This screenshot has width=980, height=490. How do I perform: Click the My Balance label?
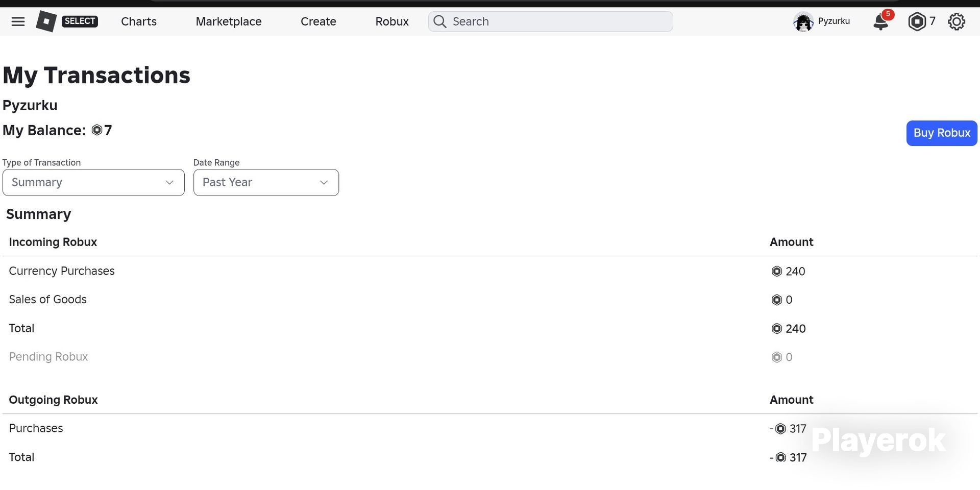[44, 130]
